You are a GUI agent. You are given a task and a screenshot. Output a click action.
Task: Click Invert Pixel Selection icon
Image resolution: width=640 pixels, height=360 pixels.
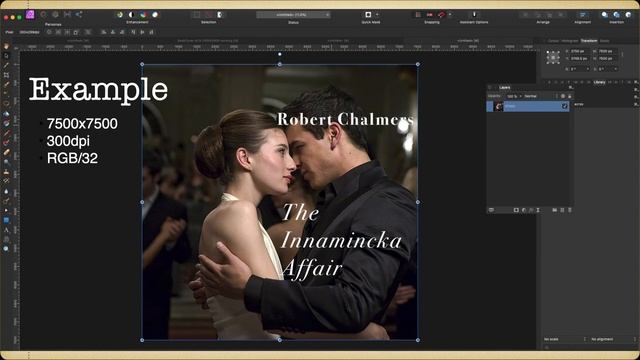coord(220,15)
